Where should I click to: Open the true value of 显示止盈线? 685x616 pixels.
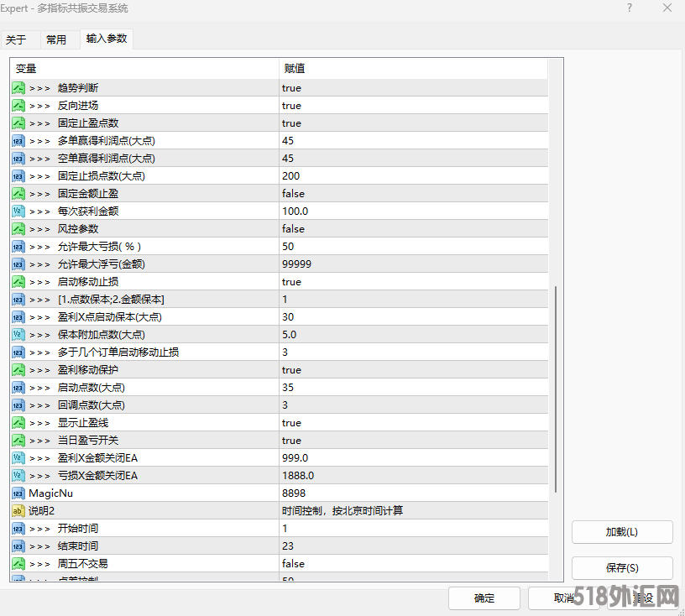click(413, 423)
